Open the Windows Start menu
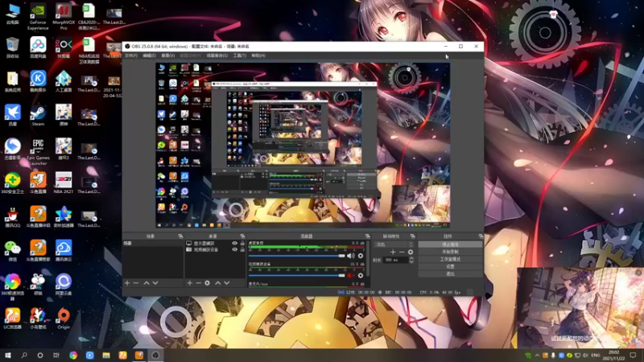 (8, 356)
